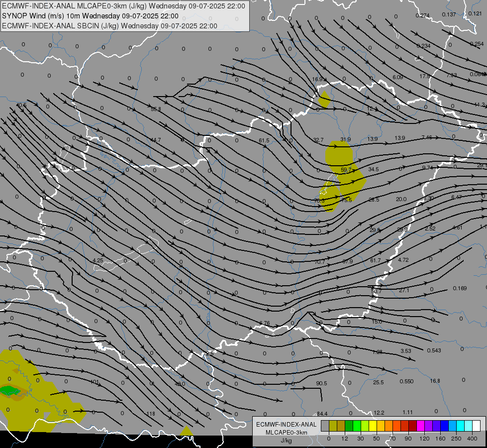
Task: Select the dark green legend swatch
Action: point(349,426)
